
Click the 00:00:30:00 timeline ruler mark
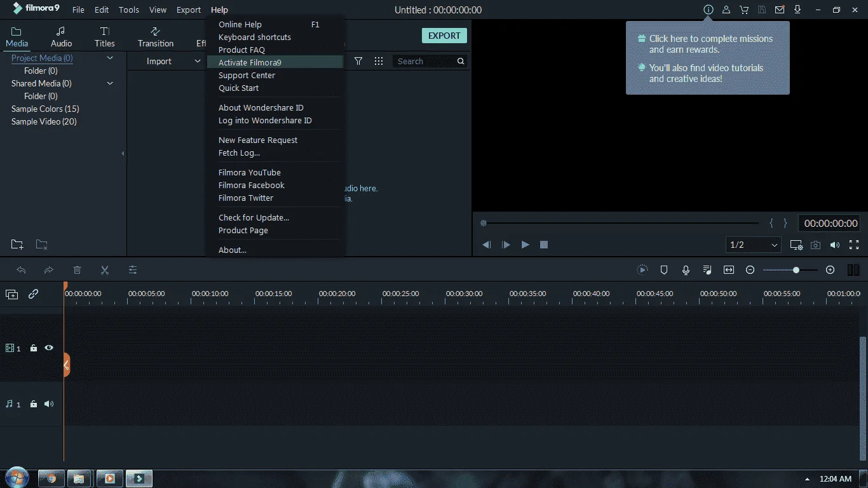[x=464, y=294]
